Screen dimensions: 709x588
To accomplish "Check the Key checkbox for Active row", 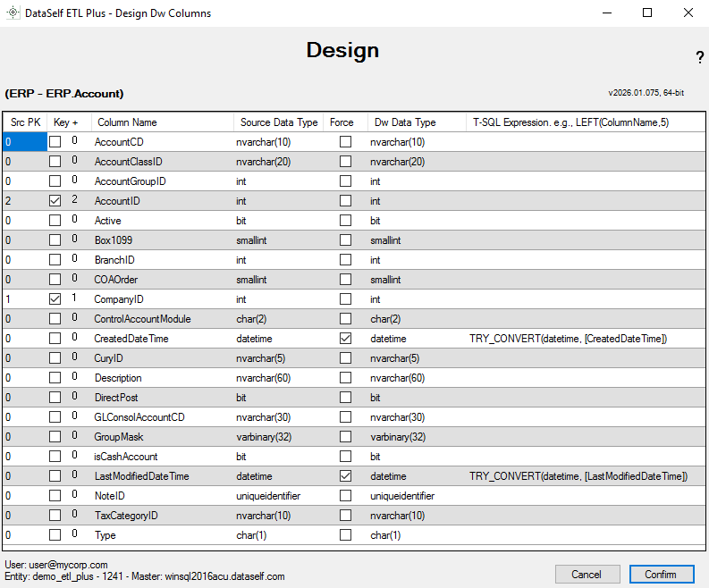I will (55, 221).
